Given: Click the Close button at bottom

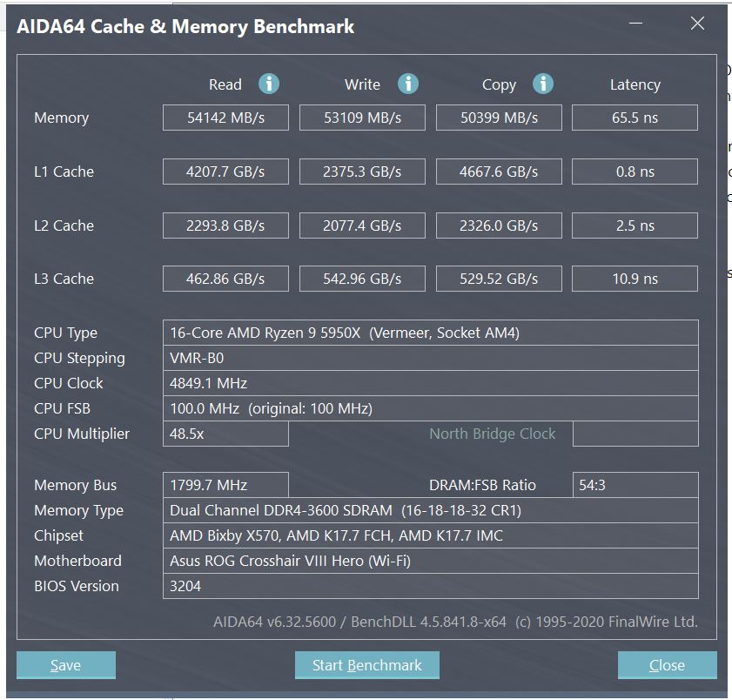Looking at the screenshot, I should click(x=667, y=665).
